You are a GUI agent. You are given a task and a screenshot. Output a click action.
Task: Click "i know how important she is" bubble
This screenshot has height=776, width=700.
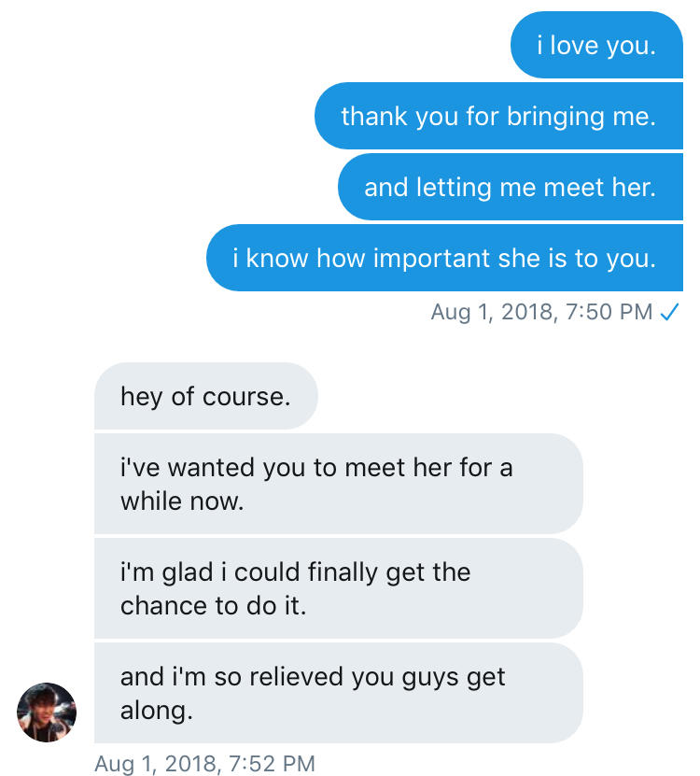point(444,258)
